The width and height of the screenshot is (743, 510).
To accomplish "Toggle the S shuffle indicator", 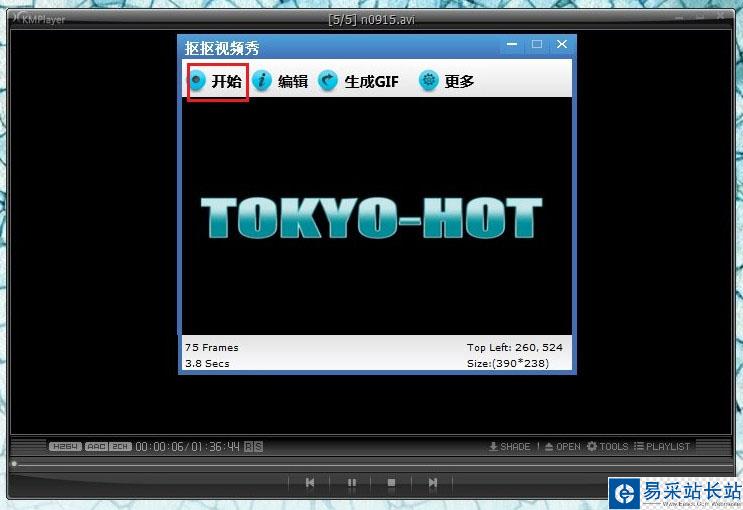I will pyautogui.click(x=258, y=446).
